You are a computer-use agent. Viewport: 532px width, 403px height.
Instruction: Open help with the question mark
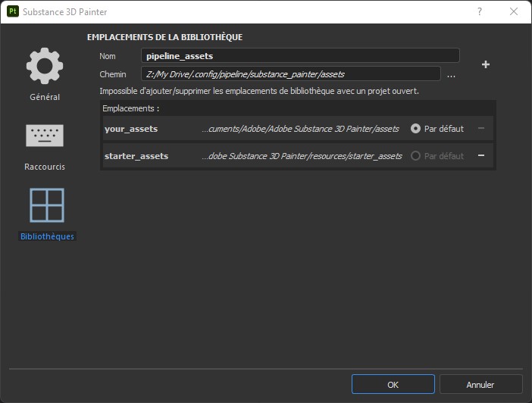click(x=480, y=11)
